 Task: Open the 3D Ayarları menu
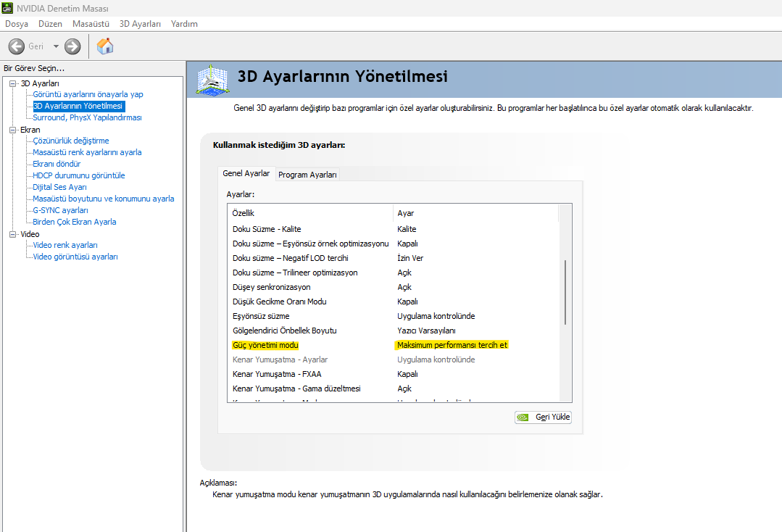[140, 24]
